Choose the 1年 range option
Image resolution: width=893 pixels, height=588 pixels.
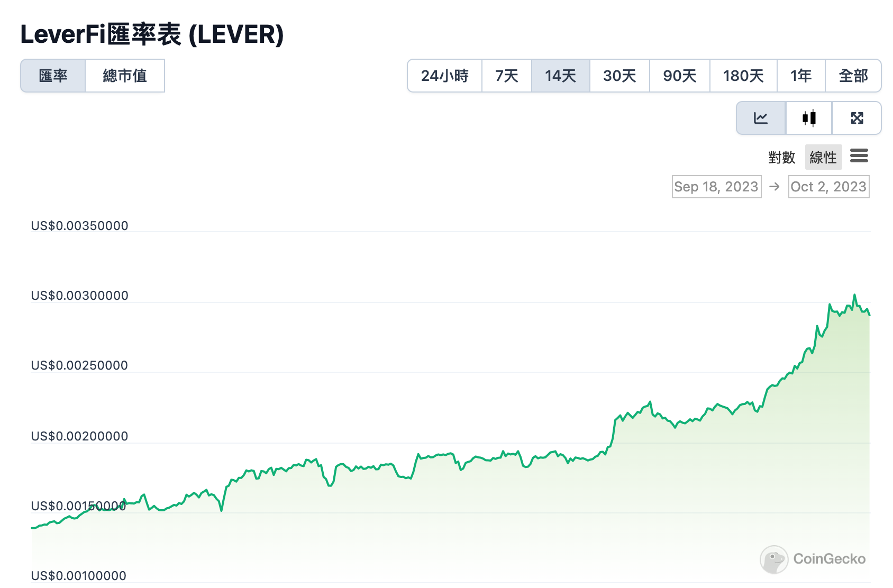pos(800,76)
